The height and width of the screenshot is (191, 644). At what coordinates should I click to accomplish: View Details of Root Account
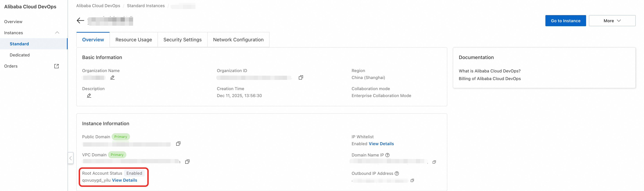tap(124, 180)
